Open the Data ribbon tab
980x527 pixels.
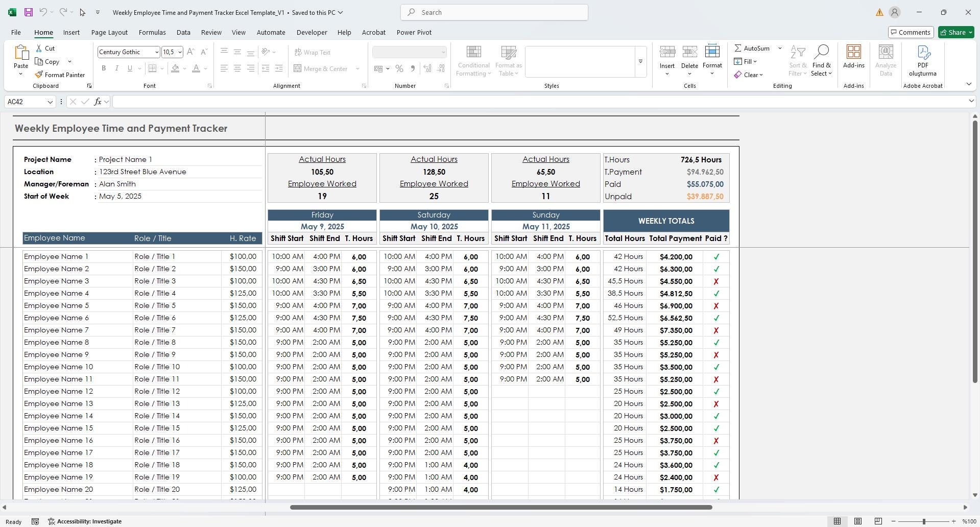click(x=183, y=32)
